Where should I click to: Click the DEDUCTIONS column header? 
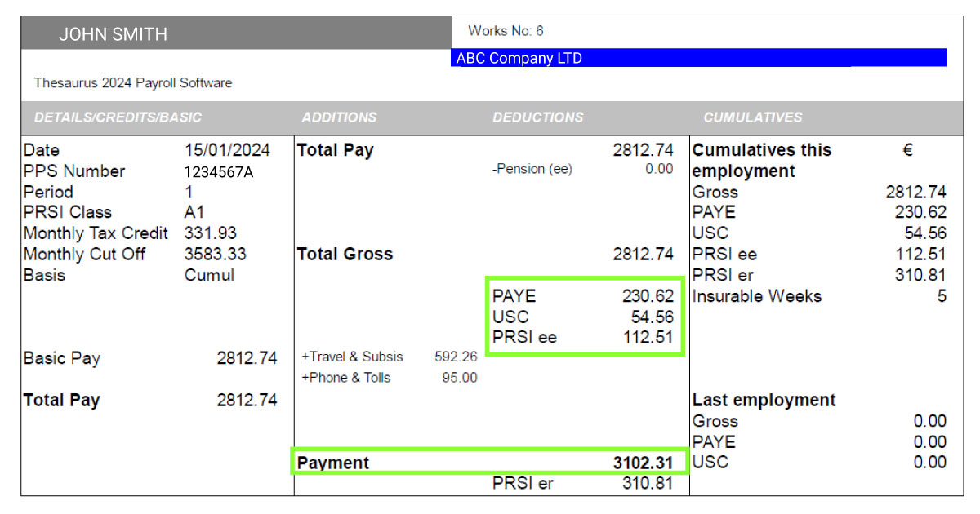pyautogui.click(x=537, y=117)
